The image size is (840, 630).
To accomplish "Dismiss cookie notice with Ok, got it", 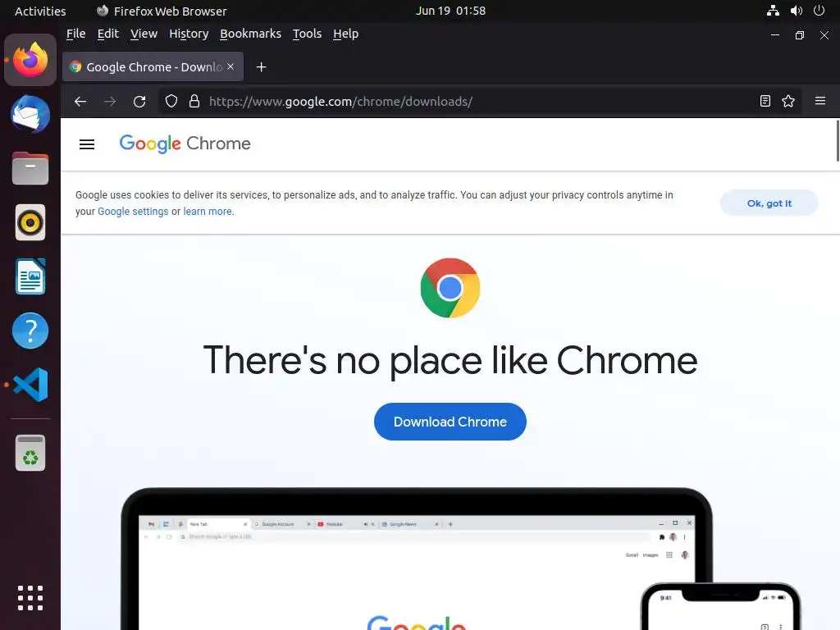I will pos(769,203).
